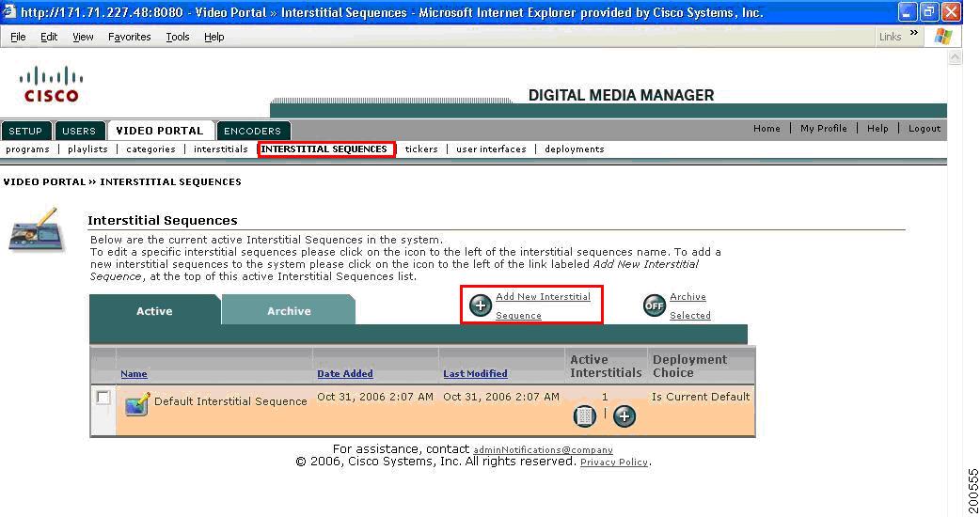Edit Default Interstitial Sequence via its pencil icon

coord(137,404)
